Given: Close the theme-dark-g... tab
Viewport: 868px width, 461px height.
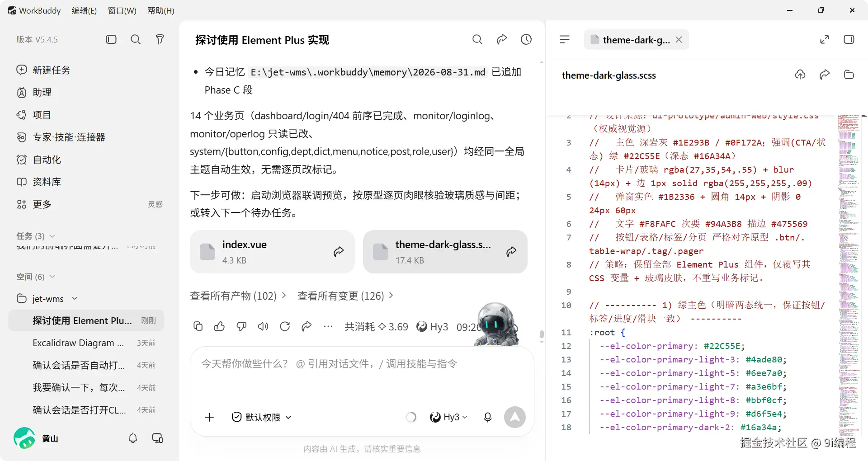Looking at the screenshot, I should coord(679,40).
